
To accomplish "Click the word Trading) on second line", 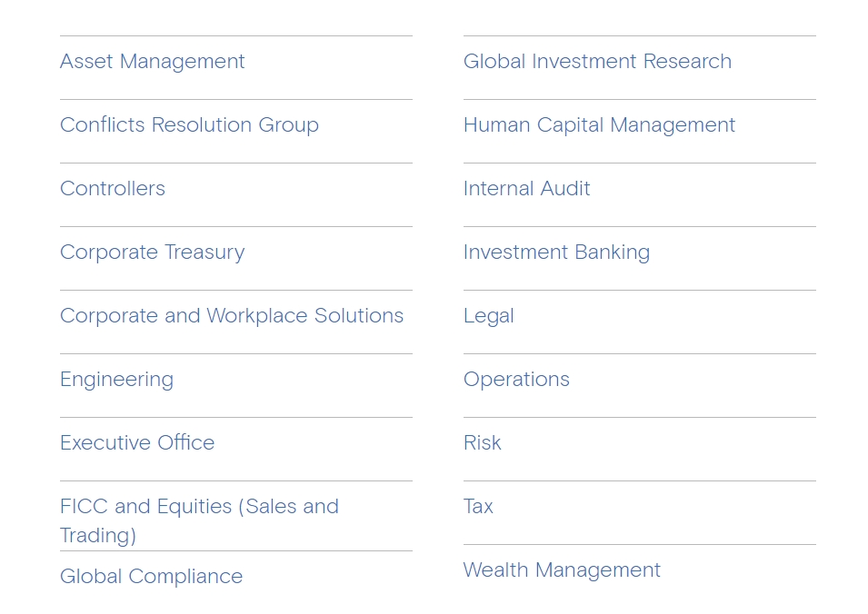I will [x=98, y=536].
